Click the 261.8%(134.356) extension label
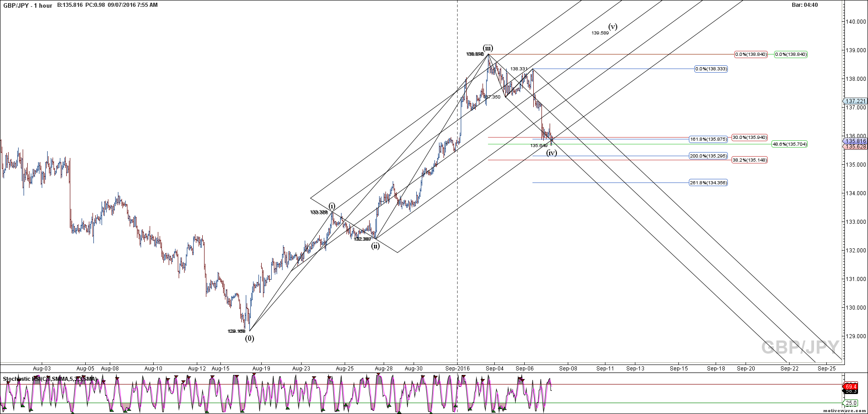868x414 pixels. (x=708, y=183)
